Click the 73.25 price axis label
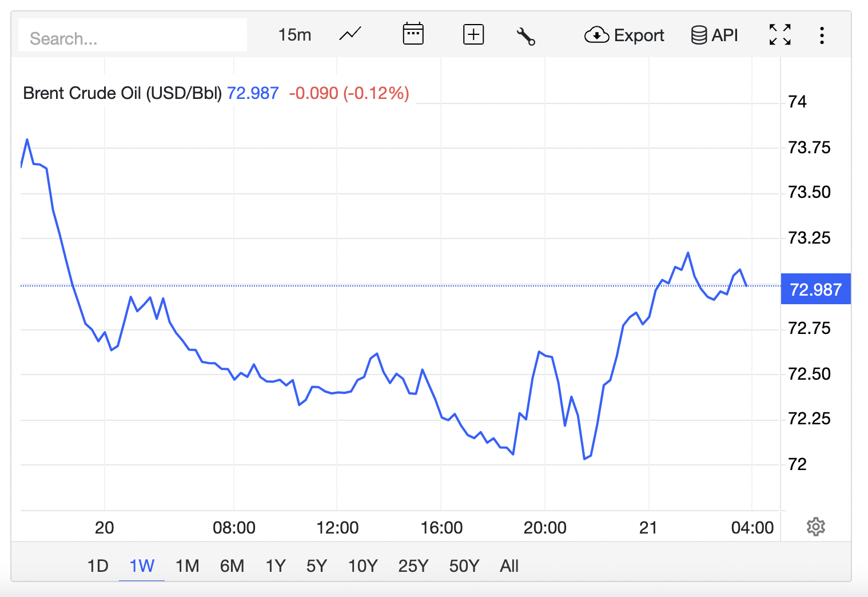This screenshot has height=597, width=868. [x=809, y=238]
